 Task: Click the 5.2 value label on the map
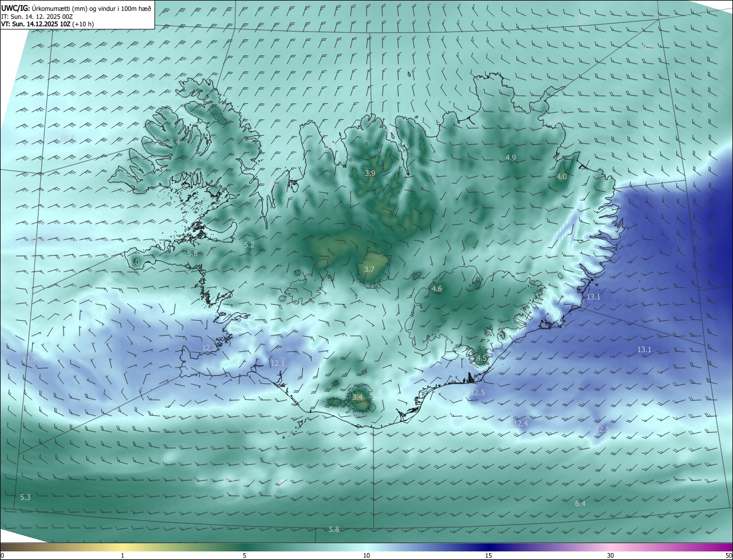coord(249,244)
